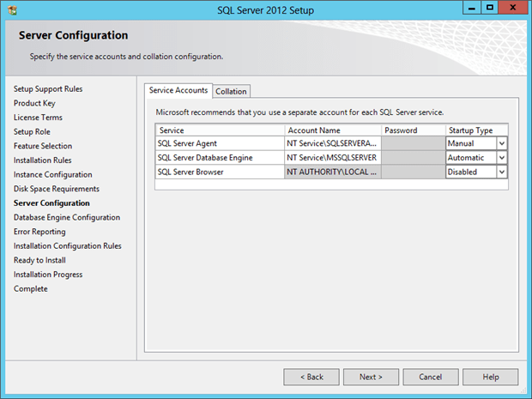Cancel the SQL Server setup
532x399 pixels.
point(431,377)
